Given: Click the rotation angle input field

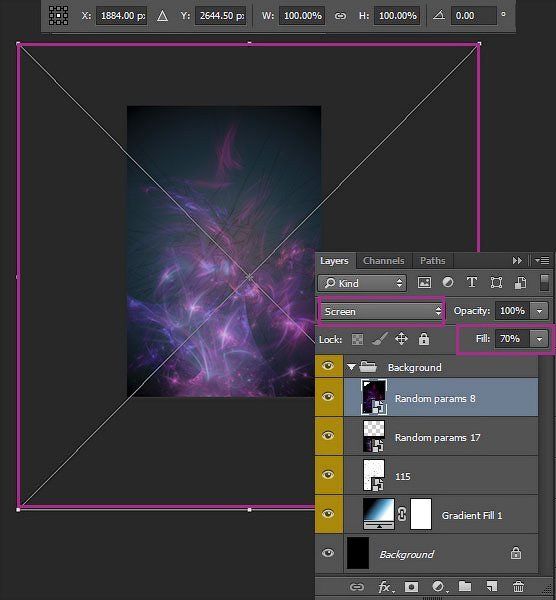Looking at the screenshot, I should pyautogui.click(x=474, y=16).
